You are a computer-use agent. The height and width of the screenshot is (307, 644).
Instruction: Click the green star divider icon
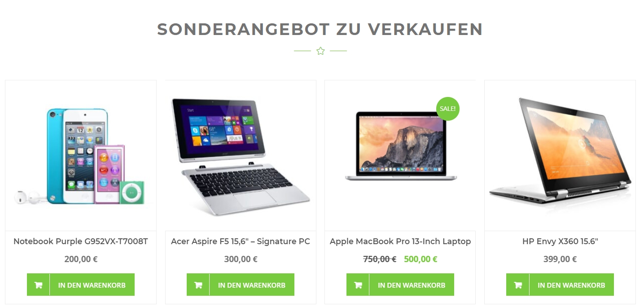pos(320,51)
